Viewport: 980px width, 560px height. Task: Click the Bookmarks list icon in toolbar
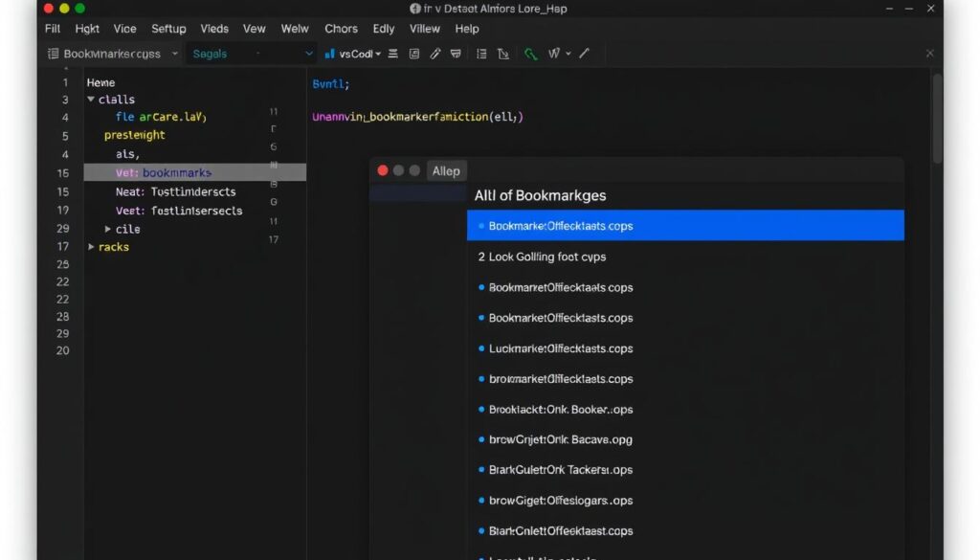point(54,54)
